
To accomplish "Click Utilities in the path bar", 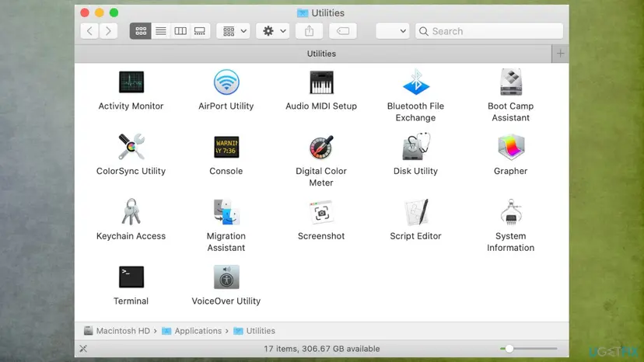I will point(254,331).
